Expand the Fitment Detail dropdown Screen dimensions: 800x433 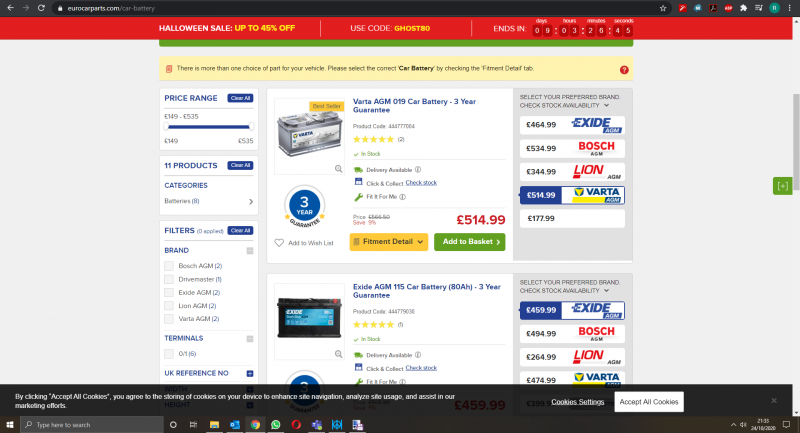point(389,241)
